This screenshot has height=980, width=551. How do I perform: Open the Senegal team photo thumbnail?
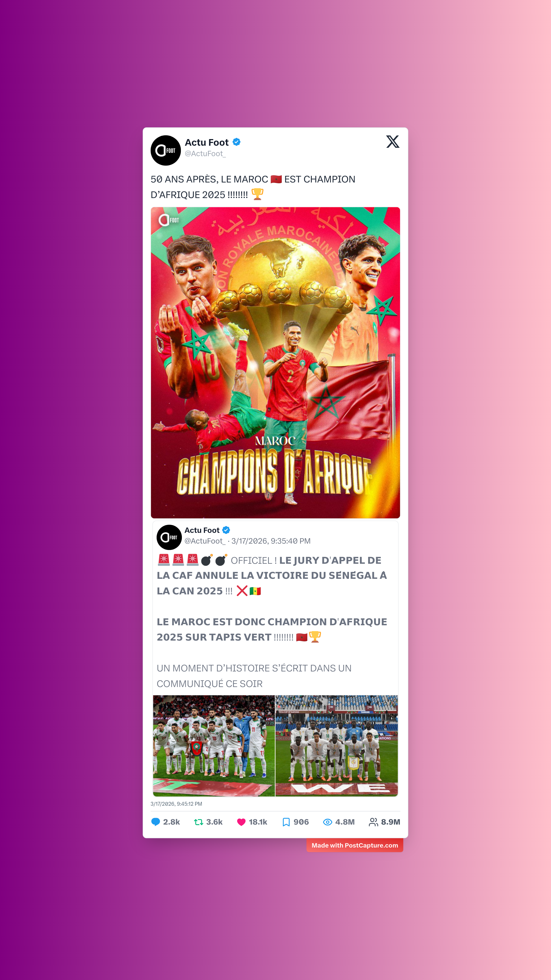point(336,745)
